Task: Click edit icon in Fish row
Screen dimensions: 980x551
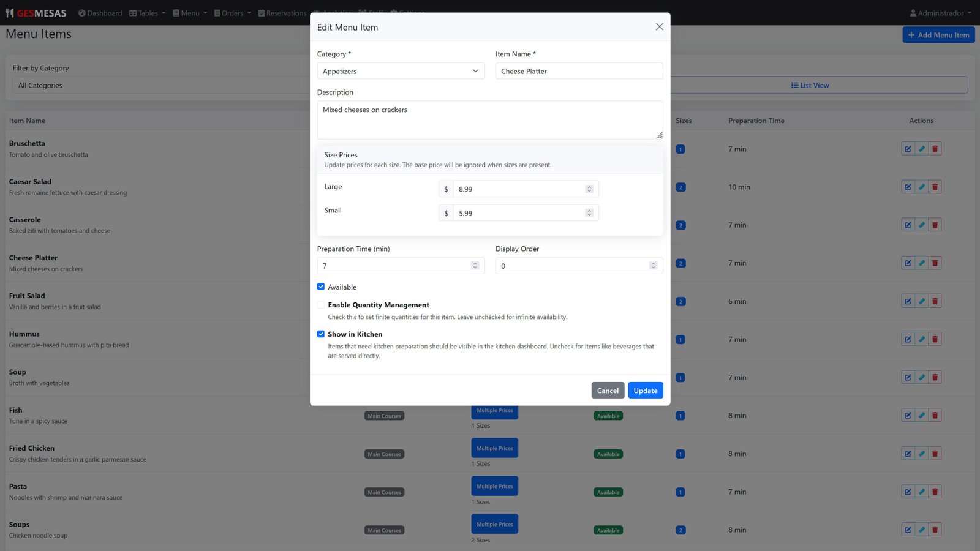Action: pos(908,416)
